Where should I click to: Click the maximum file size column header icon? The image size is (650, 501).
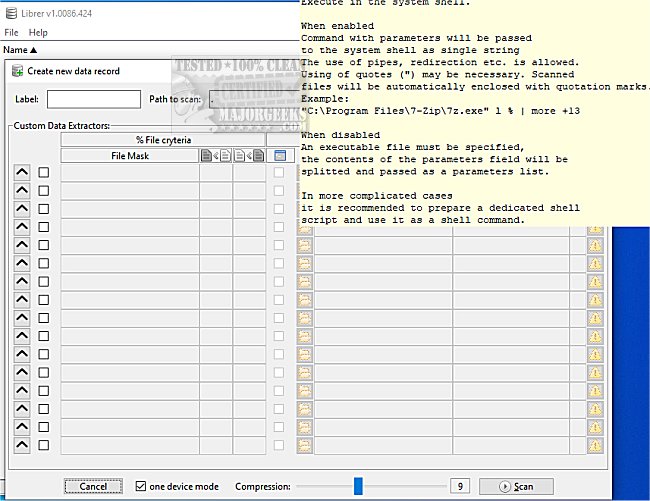point(249,156)
